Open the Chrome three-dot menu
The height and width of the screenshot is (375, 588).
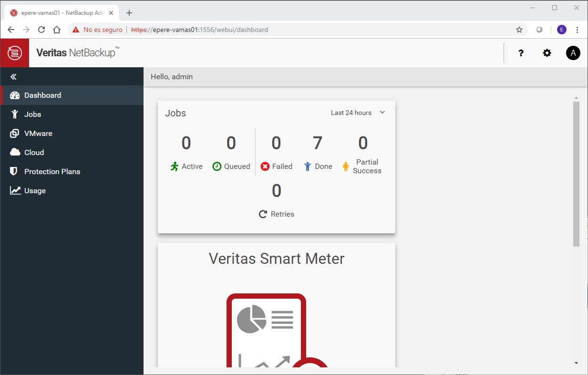point(578,30)
